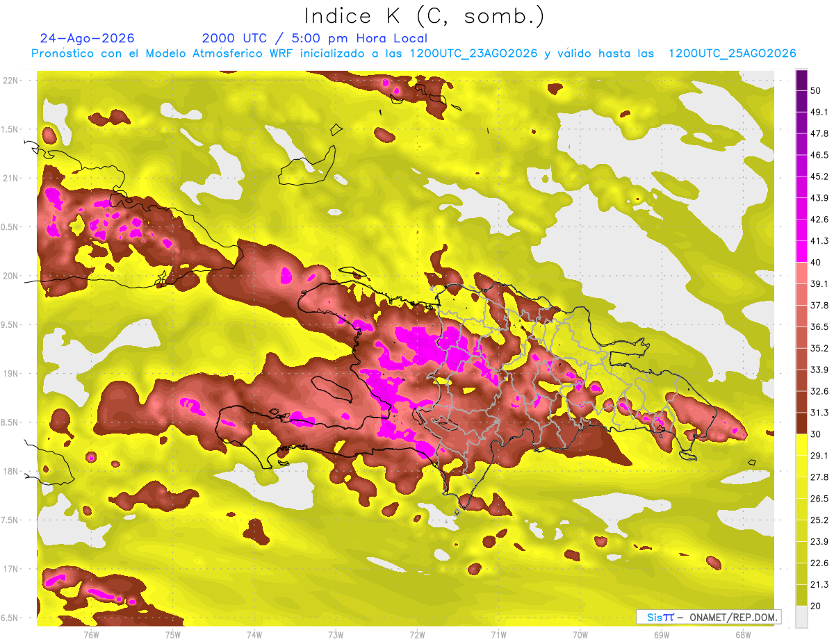Click the '73W' longitude axis label
The image size is (834, 644).
coord(336,635)
